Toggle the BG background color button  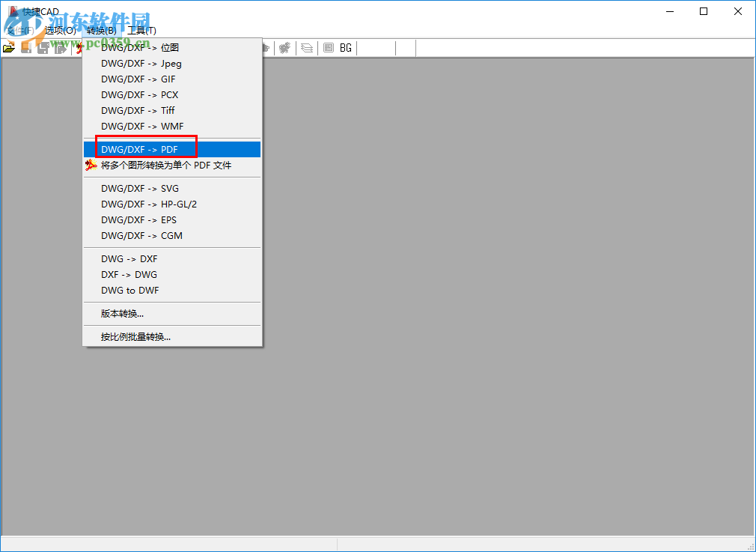[x=345, y=47]
